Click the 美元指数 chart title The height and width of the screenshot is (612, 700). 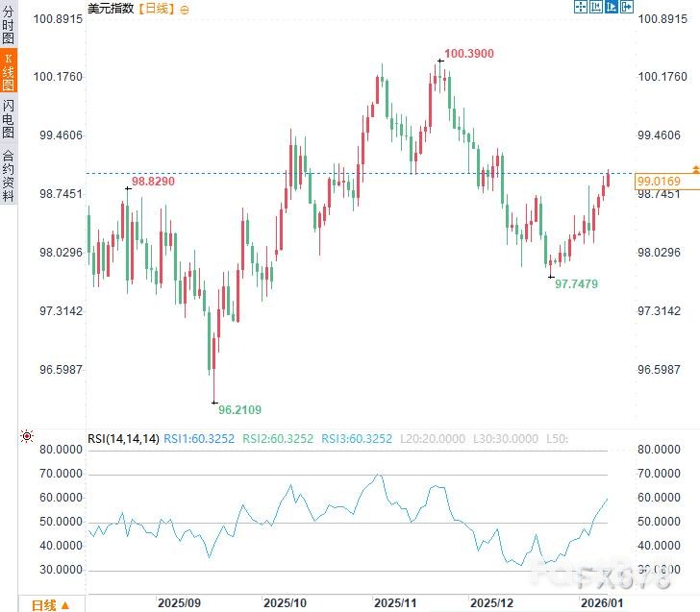tap(112, 8)
